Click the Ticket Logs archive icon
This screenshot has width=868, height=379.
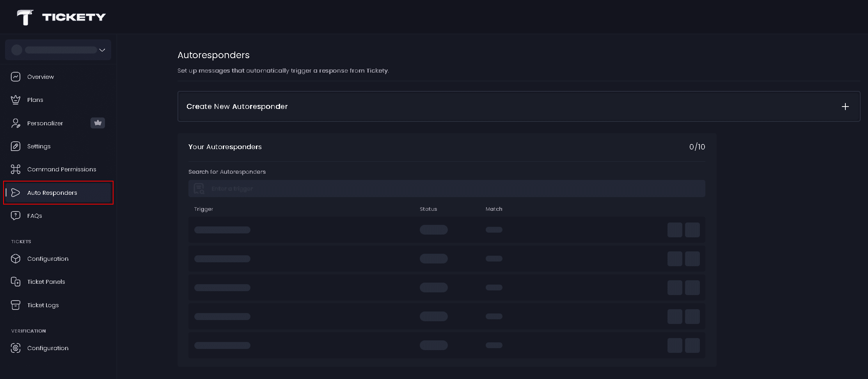tap(16, 305)
